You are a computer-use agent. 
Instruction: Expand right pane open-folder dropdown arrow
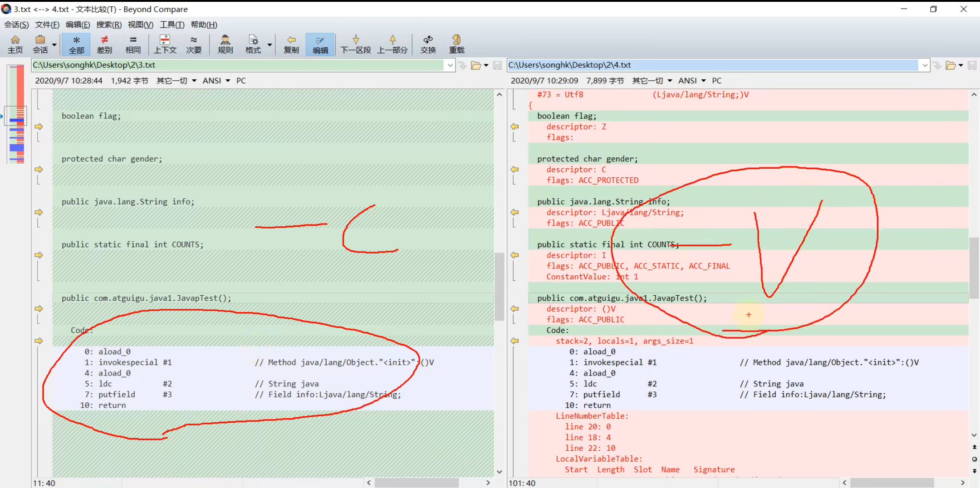[960, 65]
